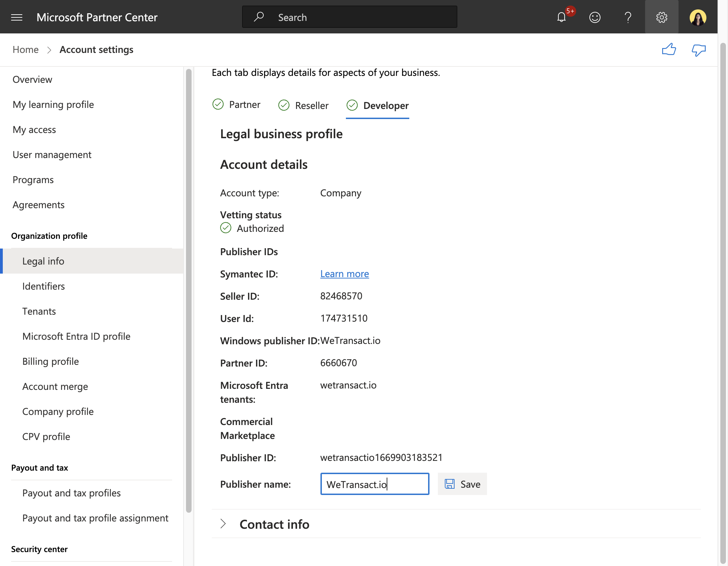This screenshot has height=566, width=728.
Task: Click Publisher ID wetransactio1669903183521
Action: [x=381, y=457]
